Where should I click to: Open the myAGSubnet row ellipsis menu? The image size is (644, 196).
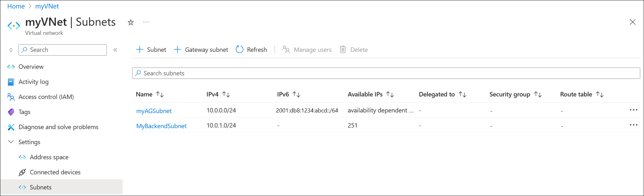[x=633, y=110]
